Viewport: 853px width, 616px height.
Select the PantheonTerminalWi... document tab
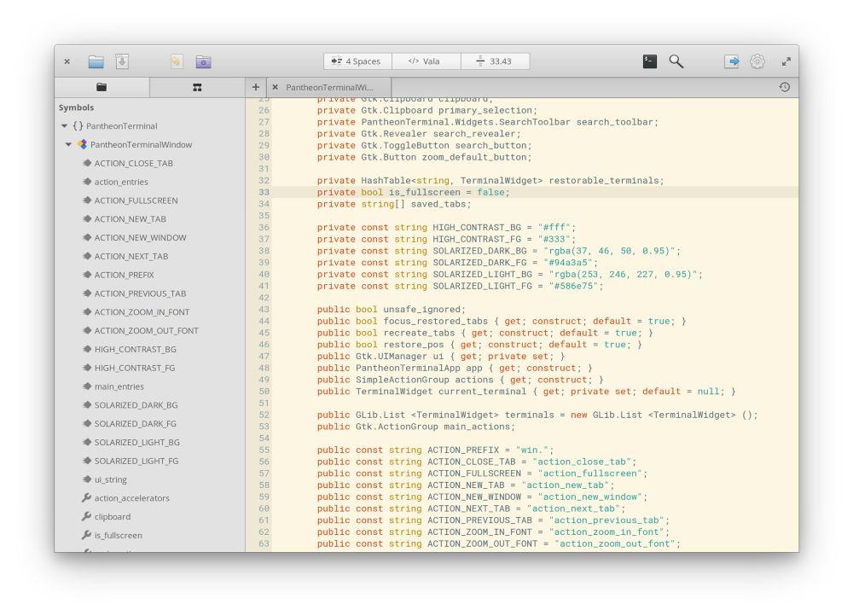click(x=329, y=87)
